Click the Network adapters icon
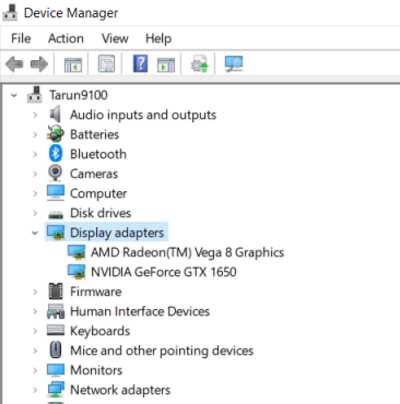400x404 pixels. pos(56,389)
